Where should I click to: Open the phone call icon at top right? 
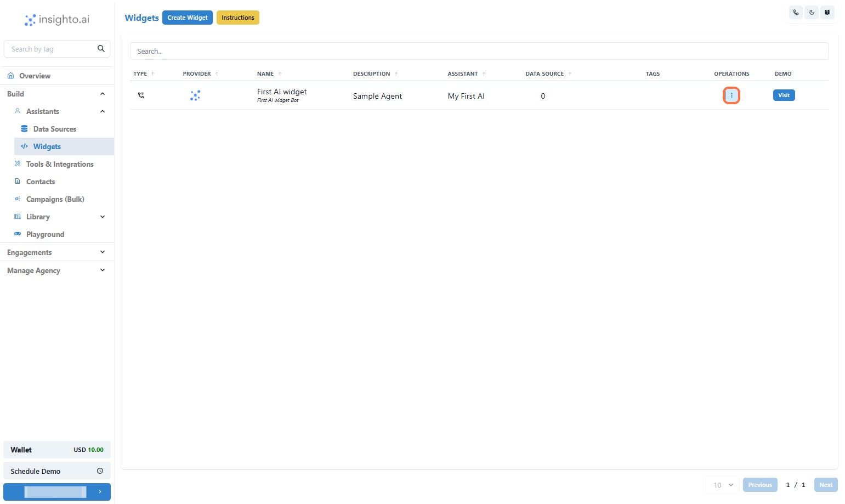coord(796,12)
